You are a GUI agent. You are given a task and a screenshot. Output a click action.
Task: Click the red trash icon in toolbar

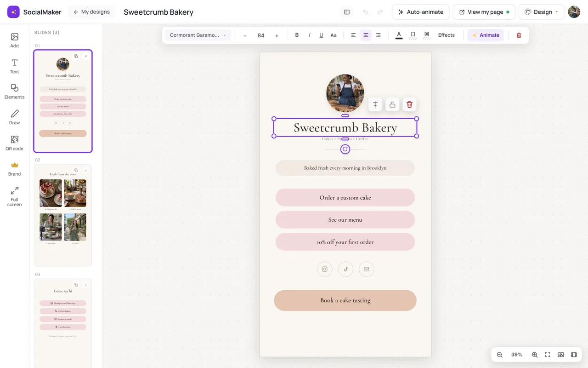coord(519,35)
